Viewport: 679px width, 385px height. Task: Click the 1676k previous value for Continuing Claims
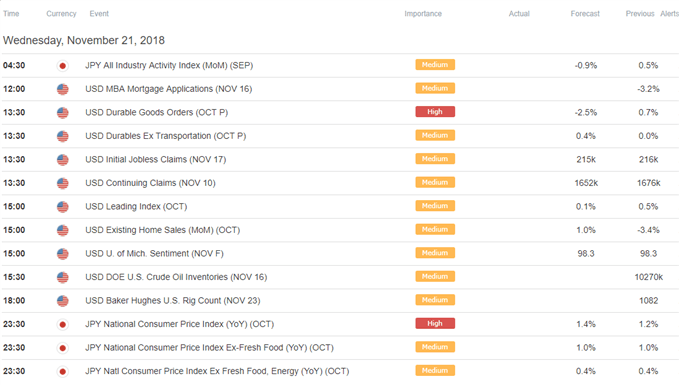coord(649,183)
